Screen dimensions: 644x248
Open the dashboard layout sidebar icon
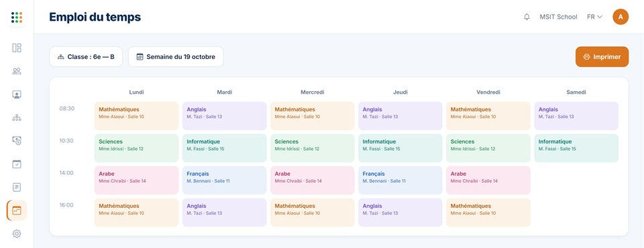[17, 48]
